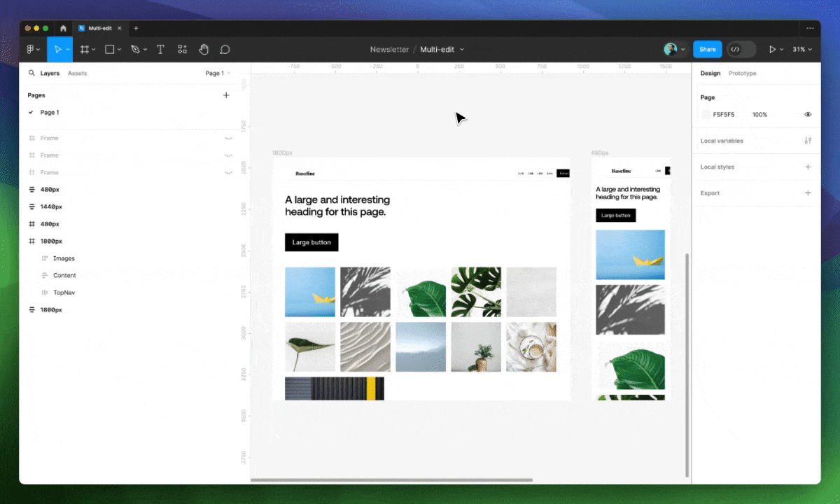Select the Text tool

pyautogui.click(x=160, y=50)
